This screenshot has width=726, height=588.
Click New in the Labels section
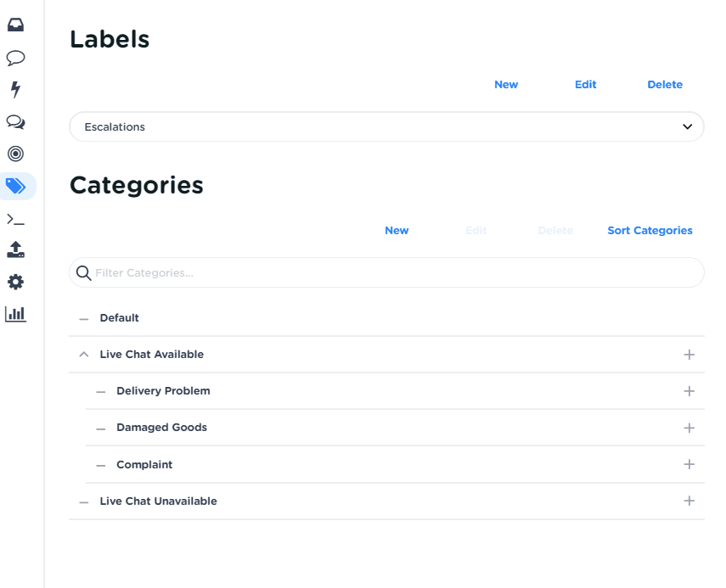click(x=506, y=85)
